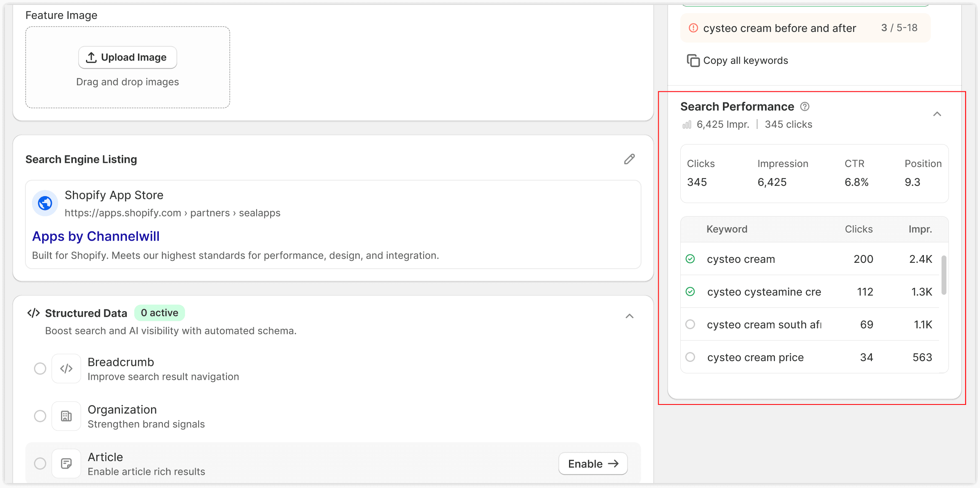Viewport: 980px width, 488px height.
Task: Select the cysteo cream south africa keyword circle
Action: point(691,324)
